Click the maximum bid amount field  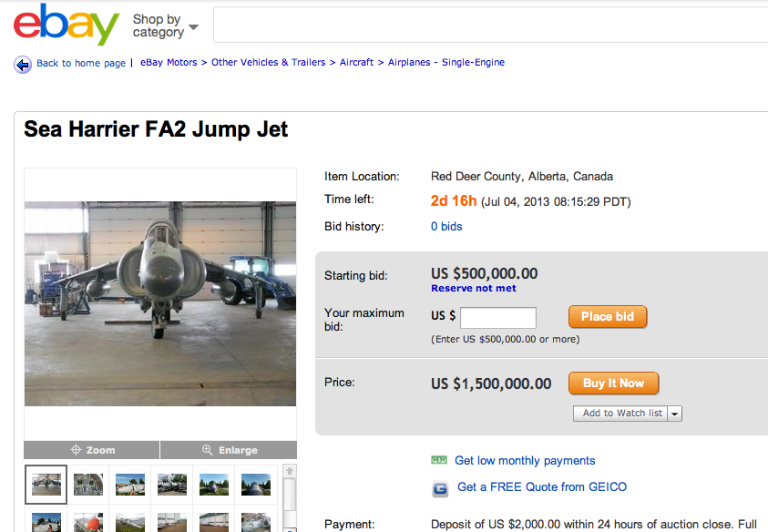click(498, 318)
